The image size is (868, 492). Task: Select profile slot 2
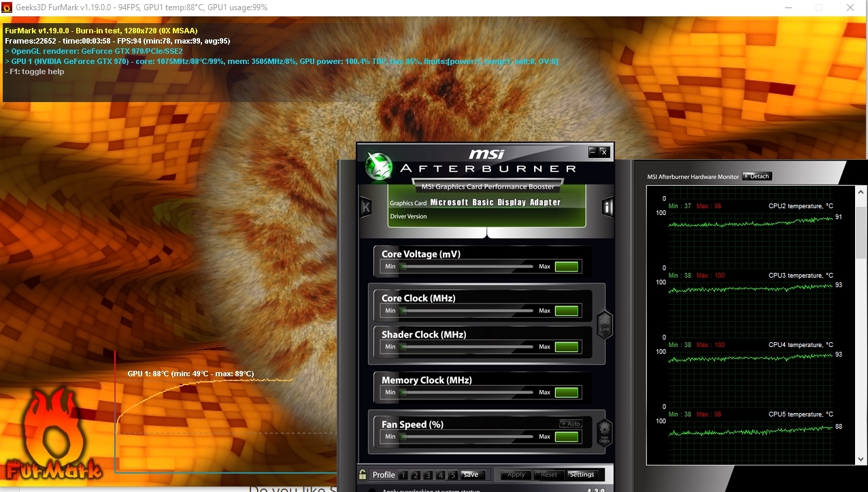click(416, 475)
